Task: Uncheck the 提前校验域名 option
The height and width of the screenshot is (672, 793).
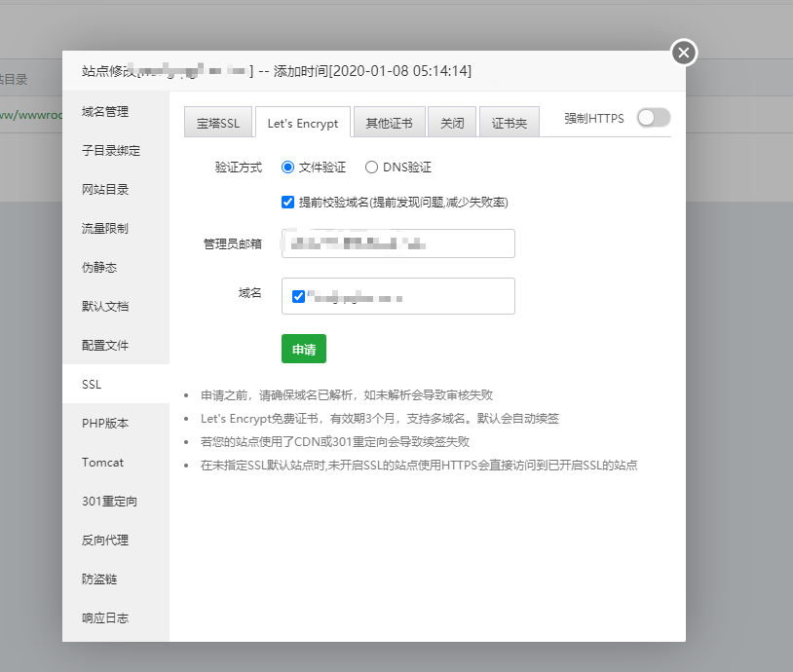Action: coord(287,202)
